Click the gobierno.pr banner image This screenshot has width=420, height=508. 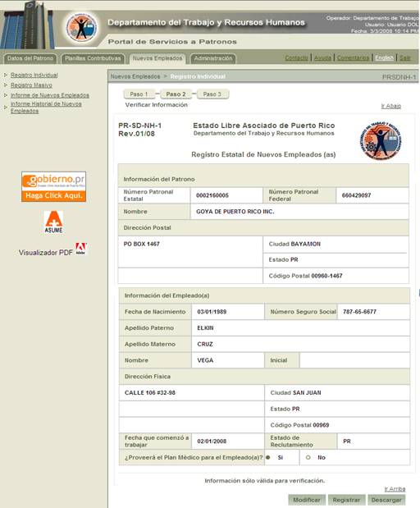tap(54, 186)
